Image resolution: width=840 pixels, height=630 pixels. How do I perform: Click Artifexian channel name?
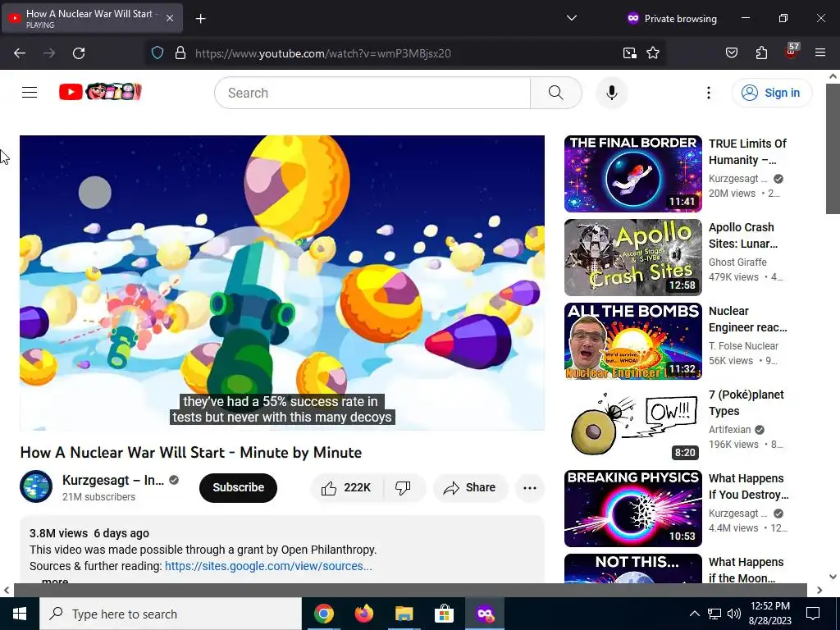tap(729, 429)
